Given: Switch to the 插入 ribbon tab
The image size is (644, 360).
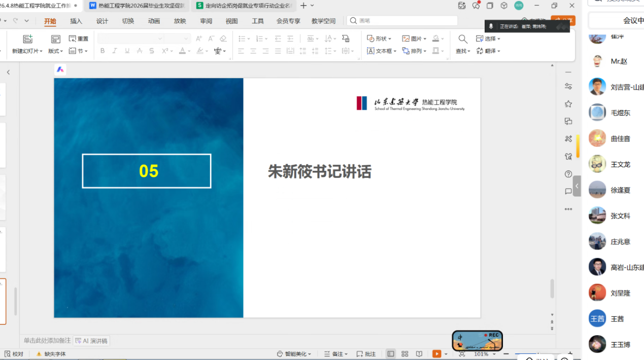Looking at the screenshot, I should [x=76, y=21].
